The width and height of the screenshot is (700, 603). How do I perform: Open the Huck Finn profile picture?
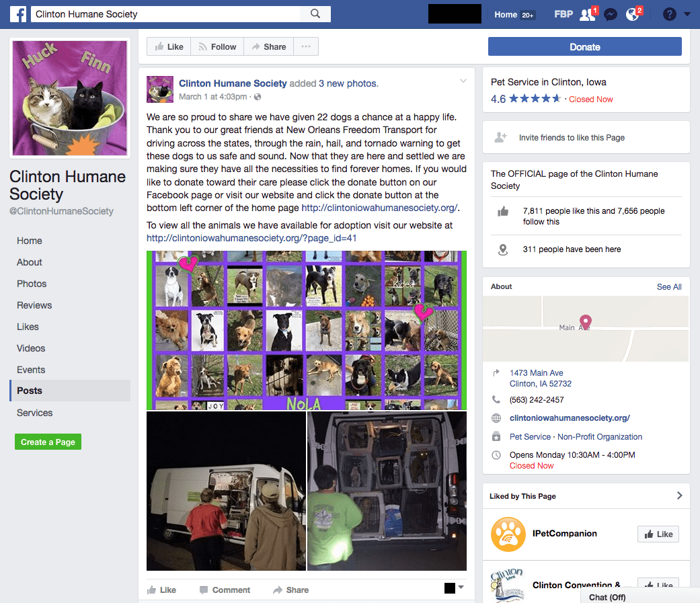pyautogui.click(x=70, y=98)
